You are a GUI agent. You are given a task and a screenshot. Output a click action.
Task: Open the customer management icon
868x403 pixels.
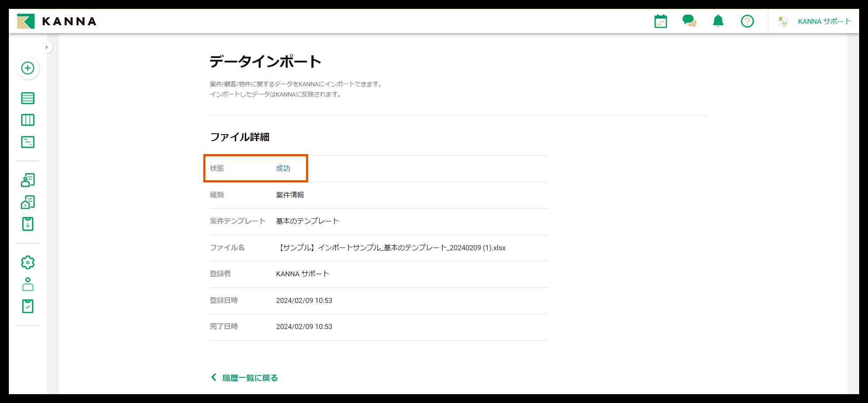[x=27, y=180]
